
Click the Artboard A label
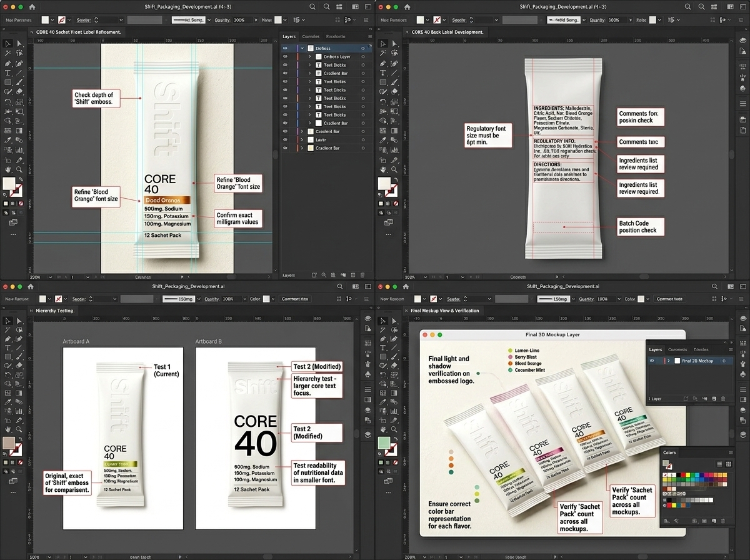point(76,341)
